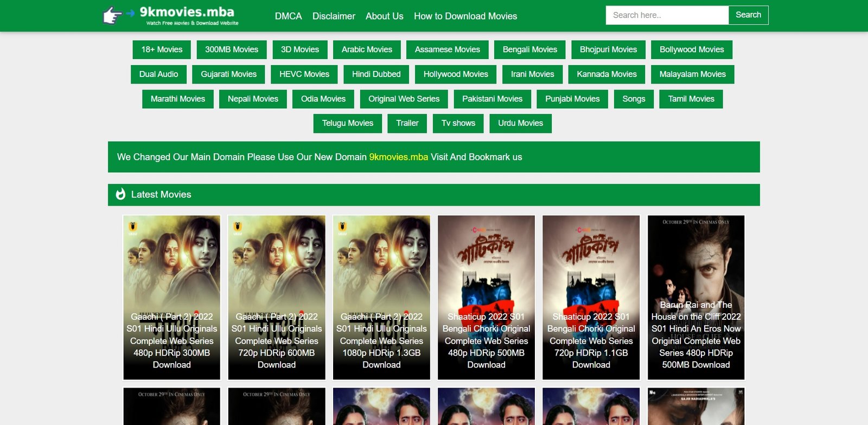View Tamil Movies listings
The width and height of the screenshot is (868, 425).
point(691,99)
